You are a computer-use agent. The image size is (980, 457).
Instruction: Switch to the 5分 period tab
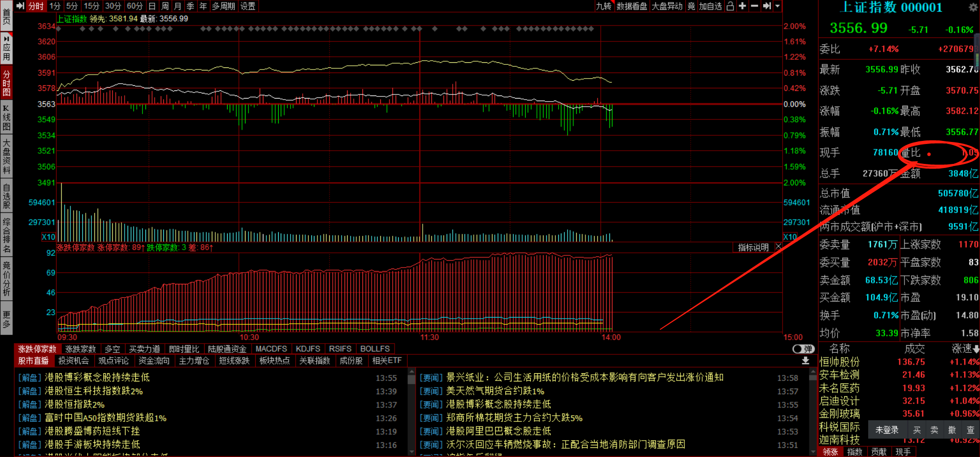(71, 6)
